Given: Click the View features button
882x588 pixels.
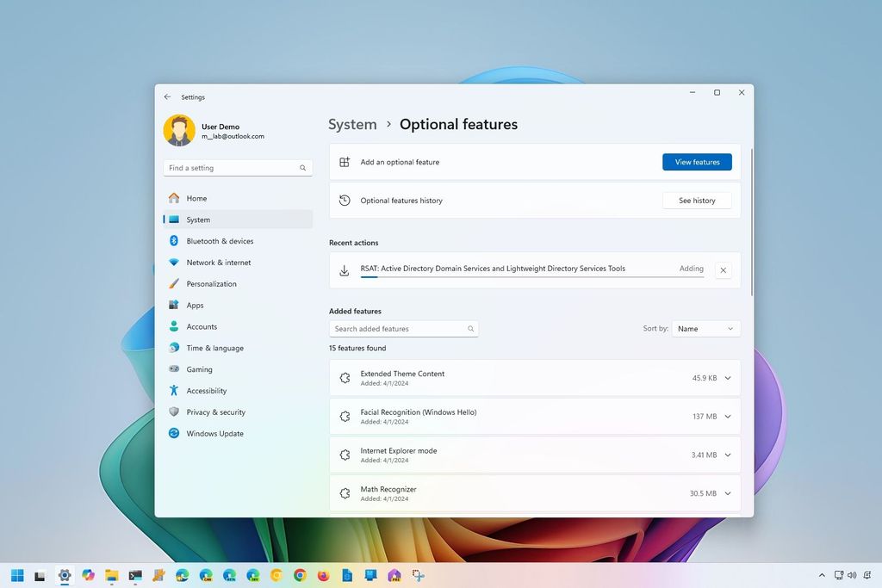Looking at the screenshot, I should pos(697,162).
